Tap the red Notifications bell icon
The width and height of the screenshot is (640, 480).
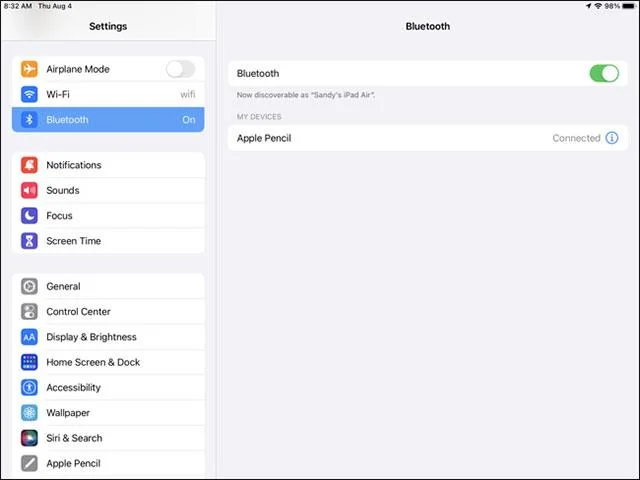click(29, 165)
